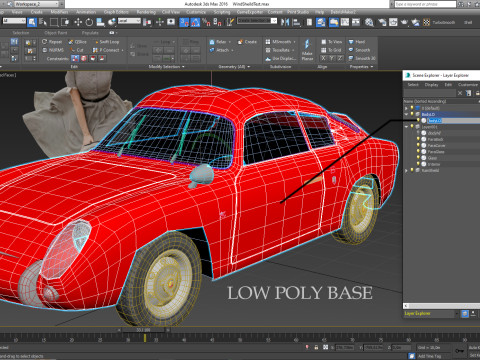This screenshot has width=480, height=360.
Task: Click the Swift Loop button
Action: 107,42
